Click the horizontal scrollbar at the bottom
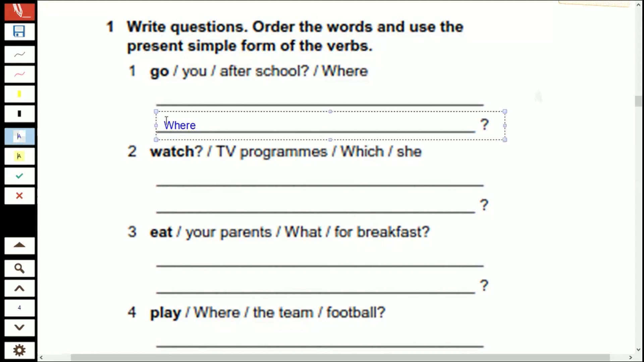The height and width of the screenshot is (362, 644). coord(335,358)
